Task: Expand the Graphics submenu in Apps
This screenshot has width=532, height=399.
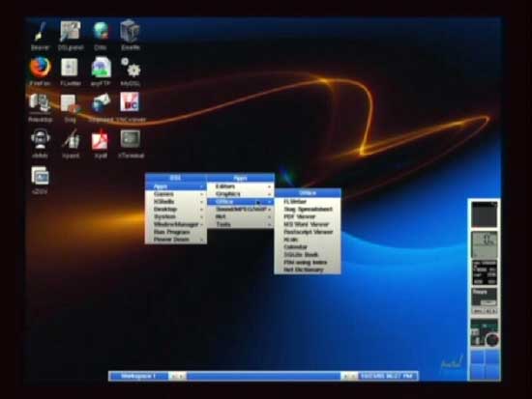Action: (x=240, y=194)
